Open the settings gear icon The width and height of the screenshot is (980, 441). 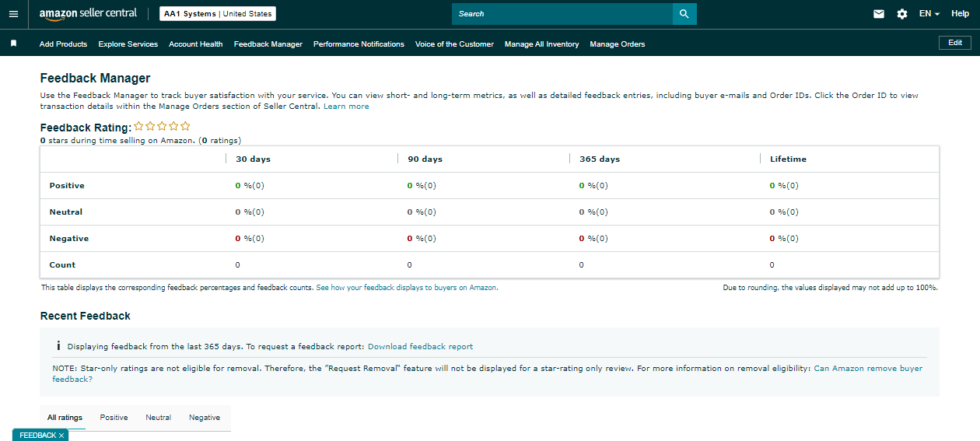pyautogui.click(x=902, y=14)
